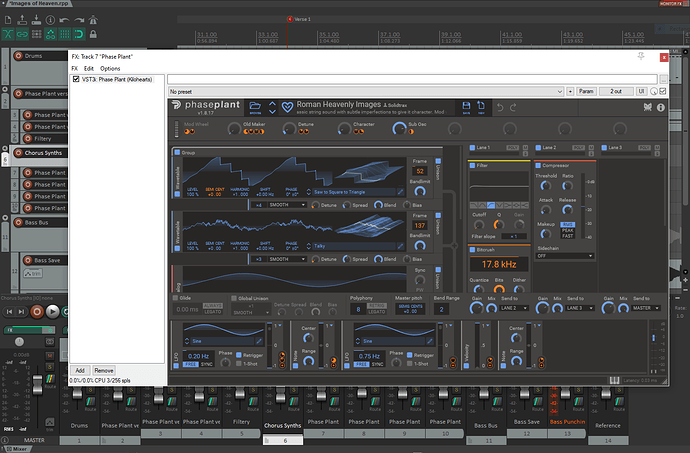Open Phase Plant preset browser folder icon
The height and width of the screenshot is (453, 690).
point(255,107)
